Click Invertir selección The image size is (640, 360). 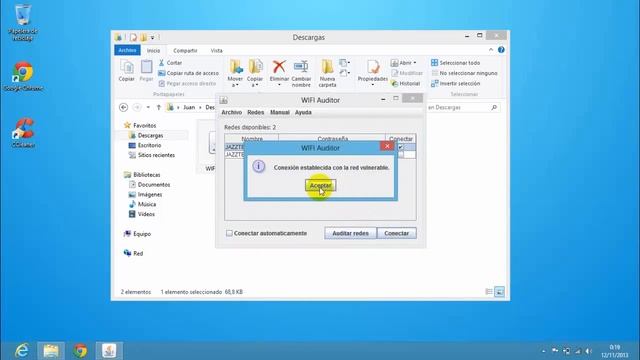(456, 83)
